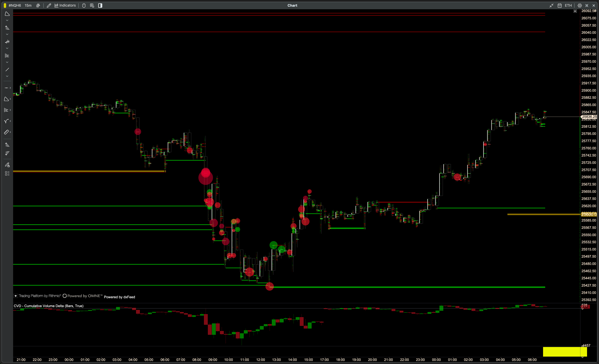The image size is (599, 364).
Task: Expand the curve tool submenu arrow
Action: click(x=10, y=121)
